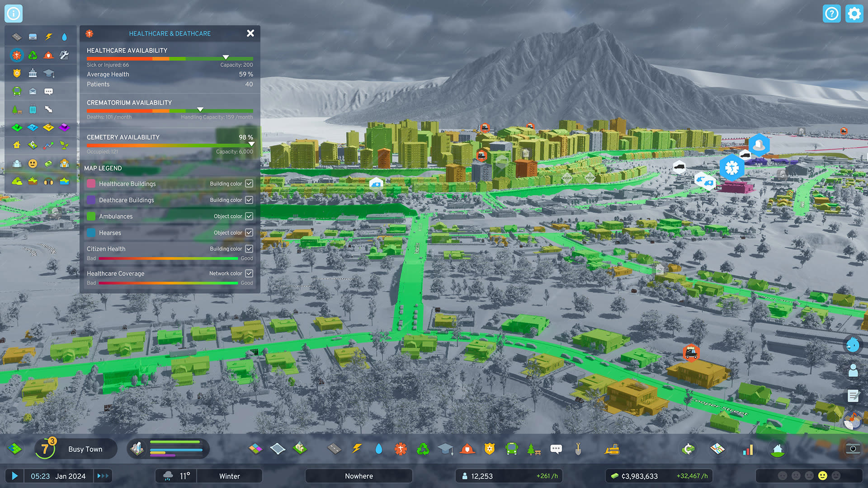Image resolution: width=868 pixels, height=488 pixels.
Task: Open the Garbage recycling info view
Action: coord(33,55)
